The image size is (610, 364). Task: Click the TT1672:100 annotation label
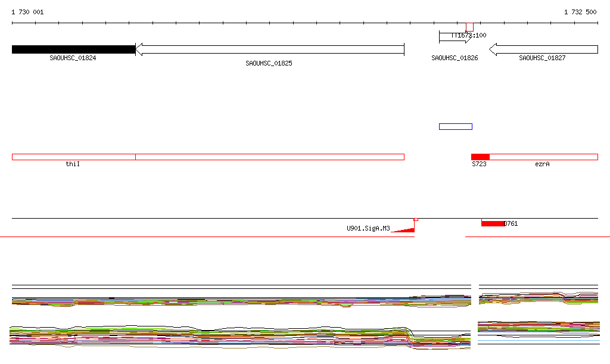coord(469,35)
